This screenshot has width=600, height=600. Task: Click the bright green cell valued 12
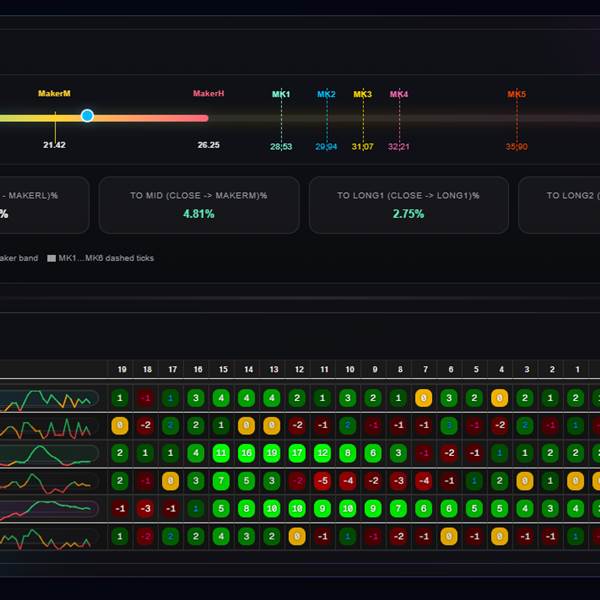322,453
